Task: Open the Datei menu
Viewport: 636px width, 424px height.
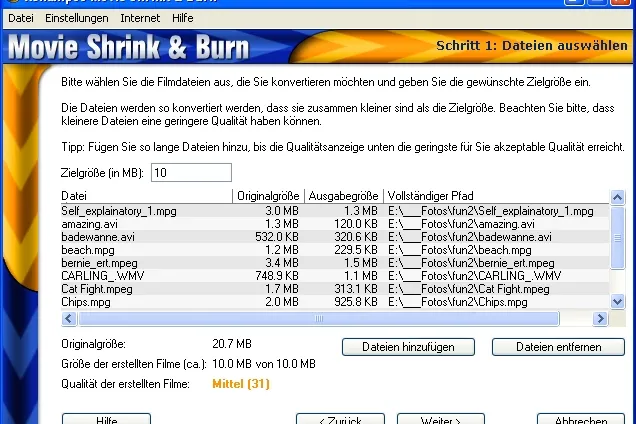Action: click(x=21, y=18)
